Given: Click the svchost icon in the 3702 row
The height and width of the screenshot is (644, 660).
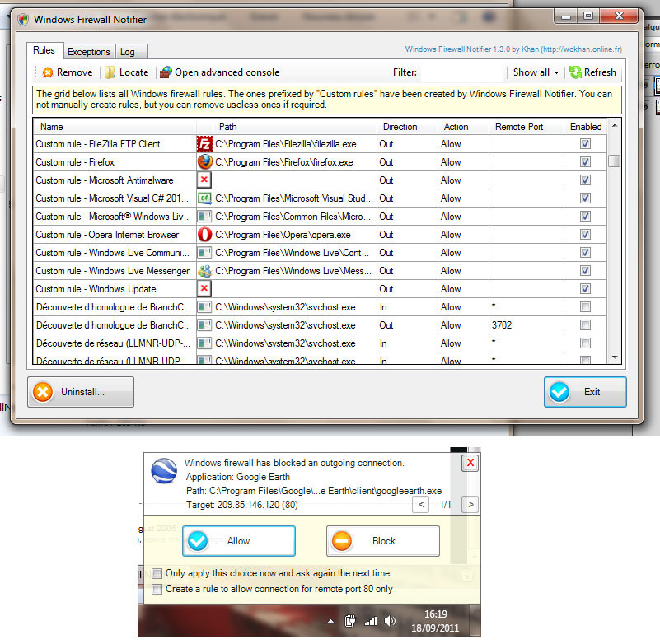Looking at the screenshot, I should [x=204, y=324].
